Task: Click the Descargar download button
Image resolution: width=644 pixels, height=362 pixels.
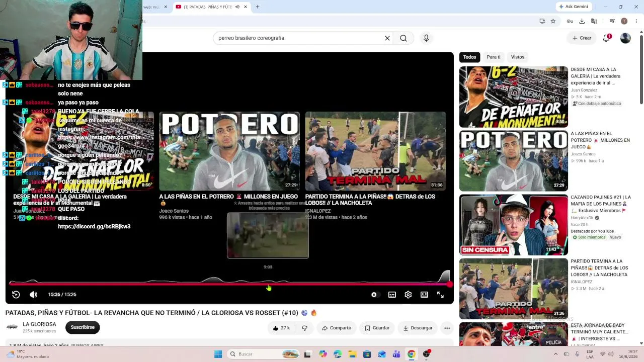Action: coord(418,328)
